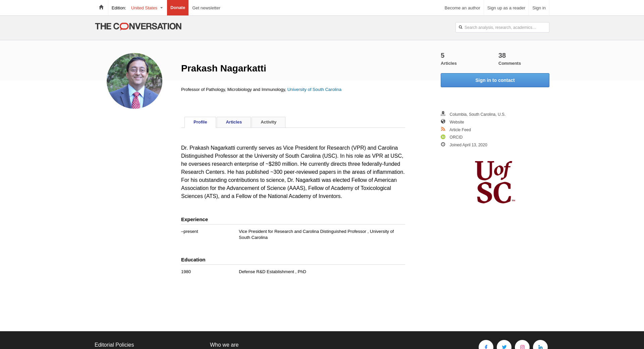644x349 pixels.
Task: Open the Instagram social icon
Action: click(x=522, y=347)
